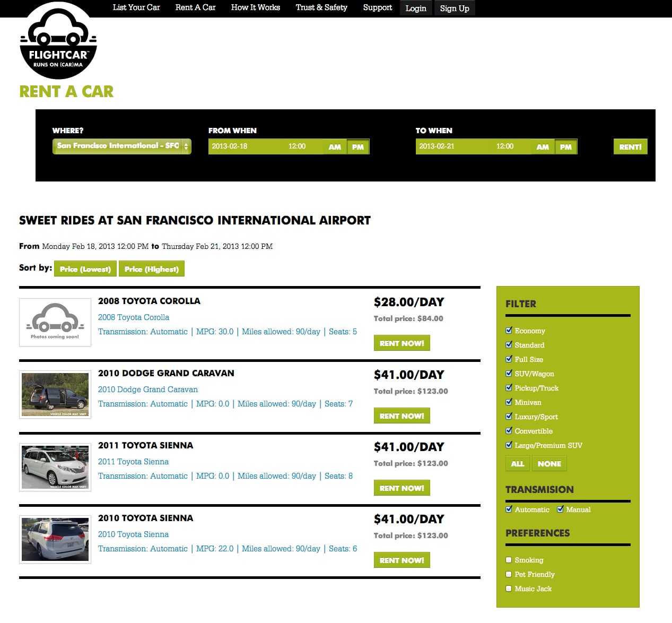
Task: Click the Dodge Grand Caravan specs with Seats: 7
Action: [x=225, y=404]
